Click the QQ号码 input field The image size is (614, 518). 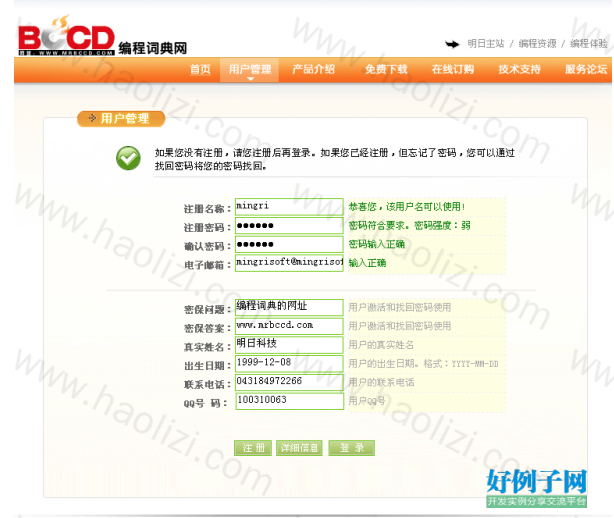coord(289,401)
